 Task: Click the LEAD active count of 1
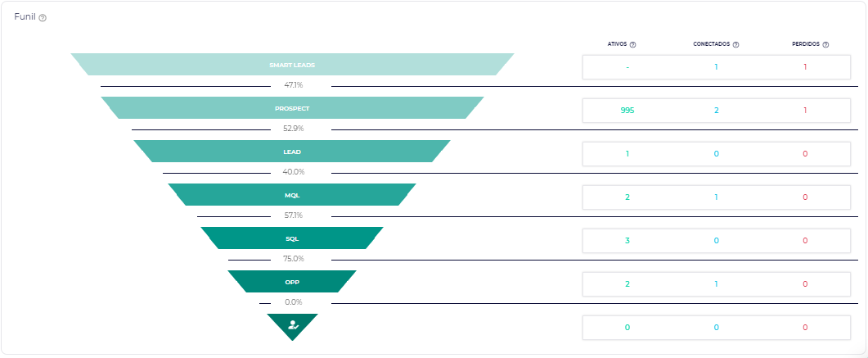click(x=627, y=153)
